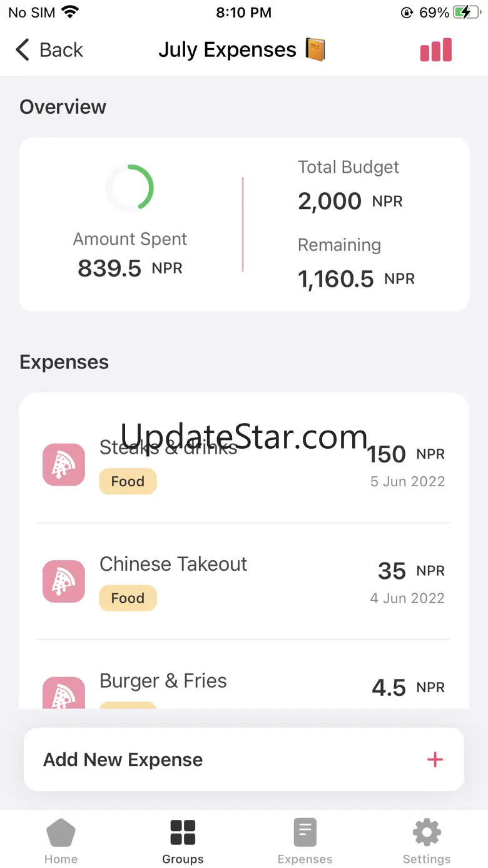Tap the Food tag under Chinese Takeout

pos(128,598)
